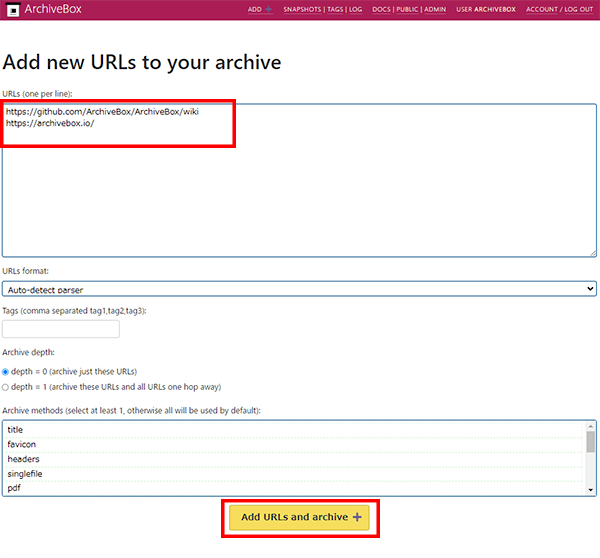This screenshot has height=558, width=600.
Task: Select depth = 0 radio option
Action: 6,372
